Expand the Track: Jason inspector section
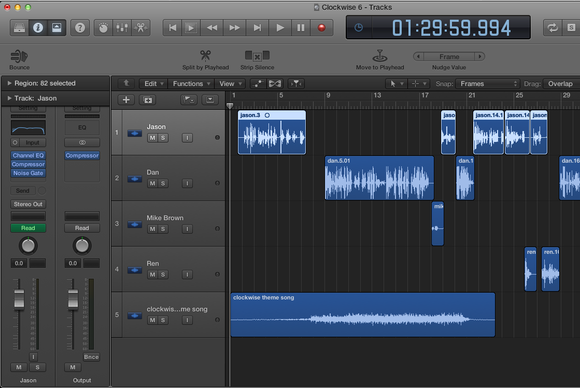Viewport: 580px width, 388px height. click(x=9, y=98)
